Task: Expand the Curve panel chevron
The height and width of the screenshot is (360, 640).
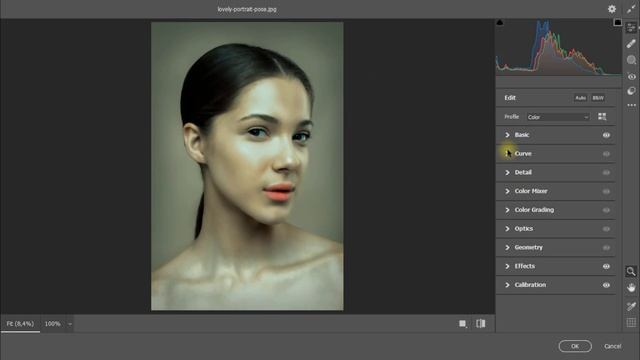Action: coord(507,153)
